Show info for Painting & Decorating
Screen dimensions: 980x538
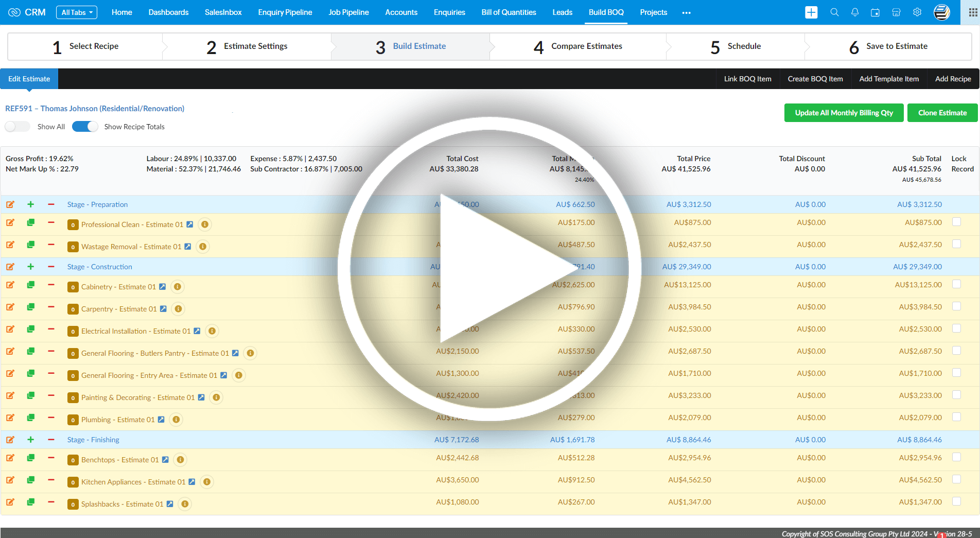[x=216, y=397]
